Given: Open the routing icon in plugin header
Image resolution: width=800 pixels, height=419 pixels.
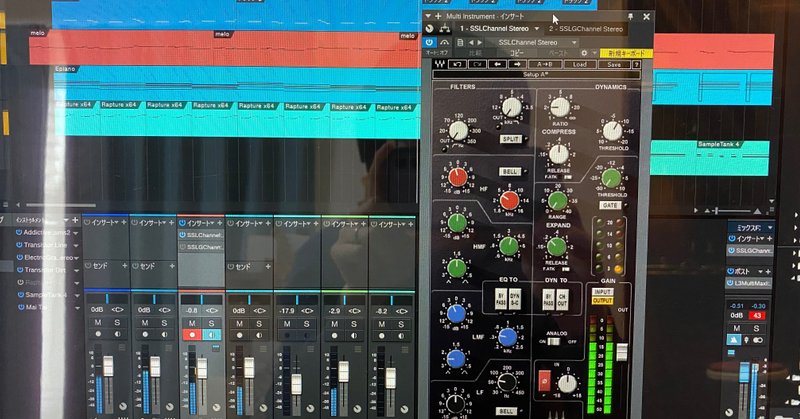Looking at the screenshot, I should (445, 29).
